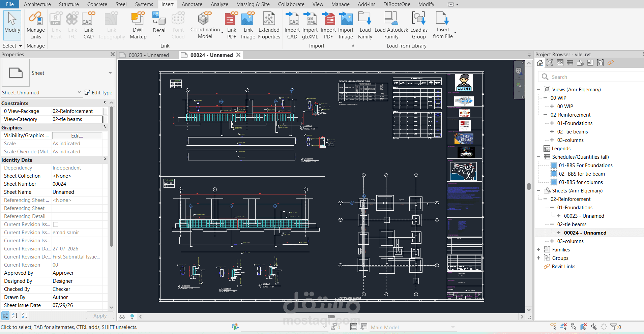644x334 pixels.
Task: Click Visibility/Graphics Edit... button
Action: click(x=77, y=135)
